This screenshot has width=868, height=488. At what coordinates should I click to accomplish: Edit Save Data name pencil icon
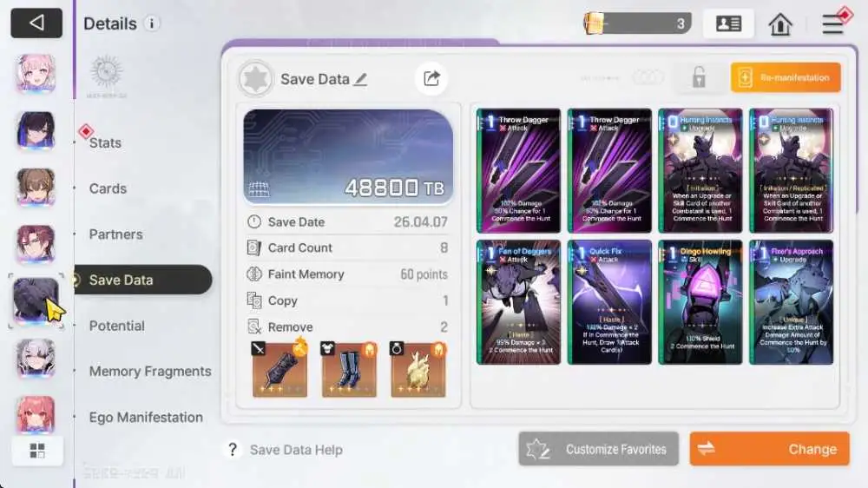click(361, 79)
